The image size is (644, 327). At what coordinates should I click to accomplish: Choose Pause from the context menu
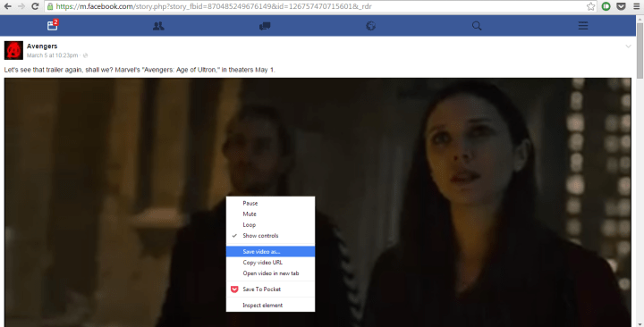pos(271,203)
